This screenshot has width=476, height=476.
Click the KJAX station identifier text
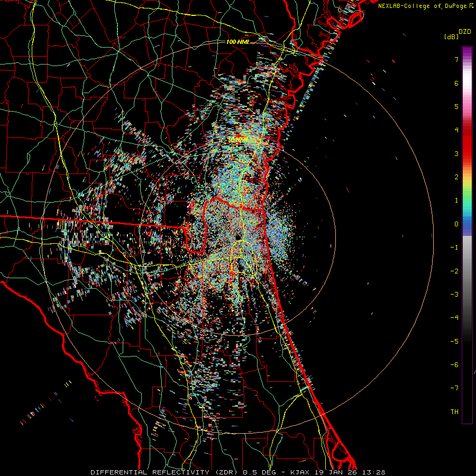(300, 472)
